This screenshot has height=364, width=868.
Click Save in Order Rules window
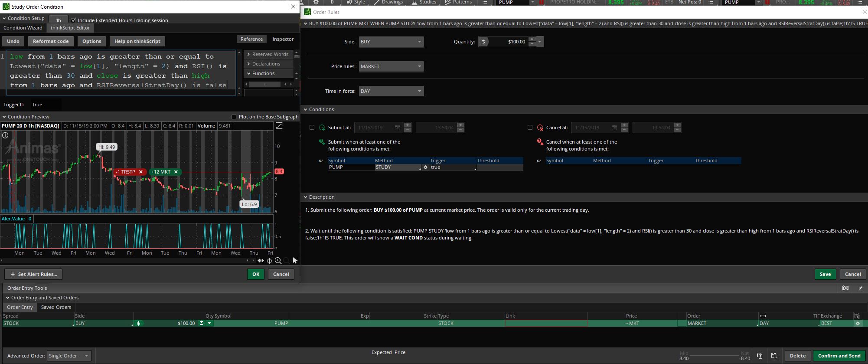point(825,274)
